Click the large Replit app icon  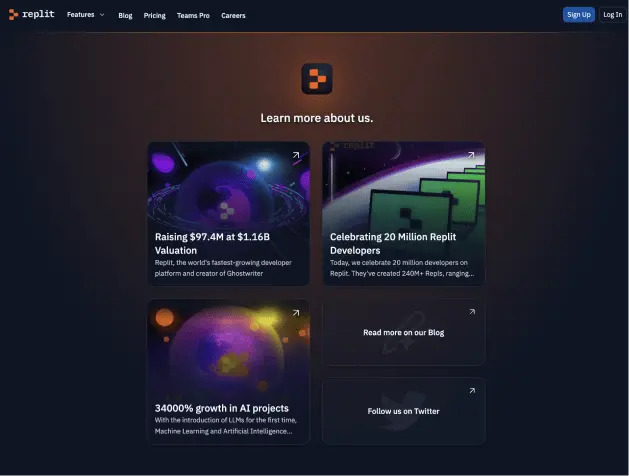coord(317,79)
